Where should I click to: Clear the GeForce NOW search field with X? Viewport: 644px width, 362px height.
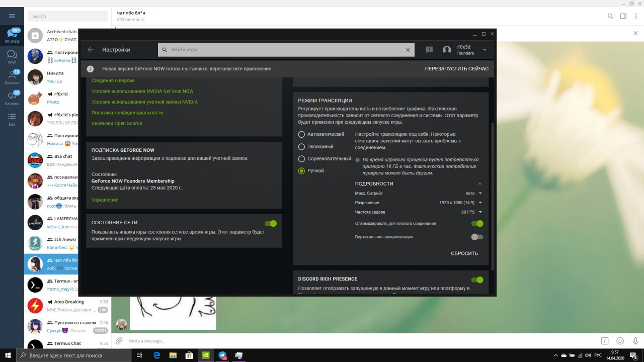point(408,50)
